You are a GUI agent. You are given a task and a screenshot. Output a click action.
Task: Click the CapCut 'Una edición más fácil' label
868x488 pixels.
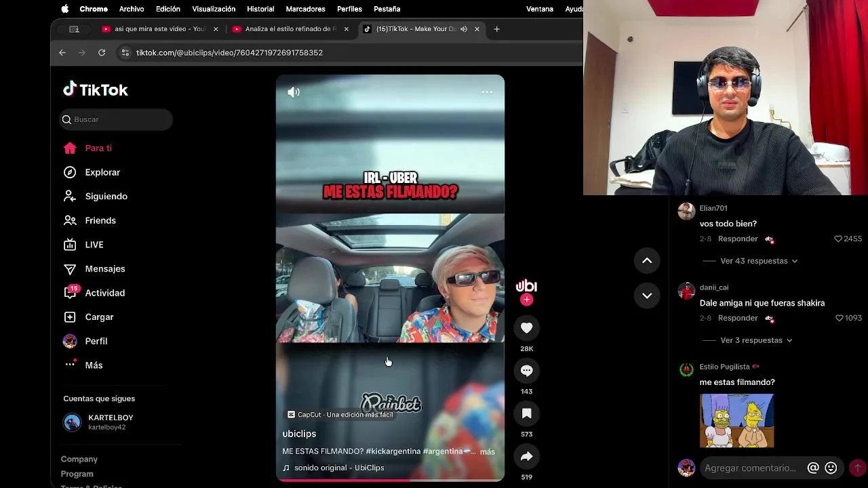pos(340,414)
